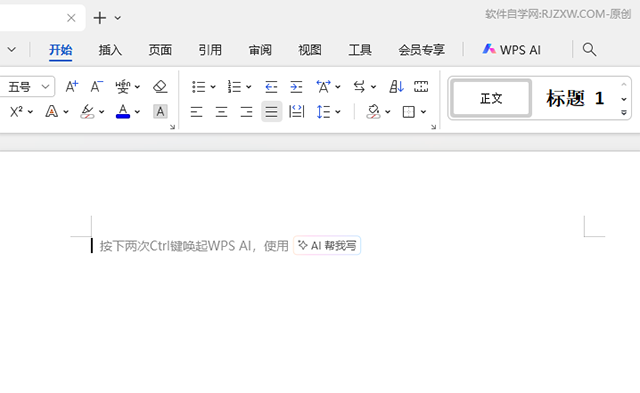Image resolution: width=640 pixels, height=393 pixels.
Task: Click the increase font size icon
Action: (x=72, y=87)
